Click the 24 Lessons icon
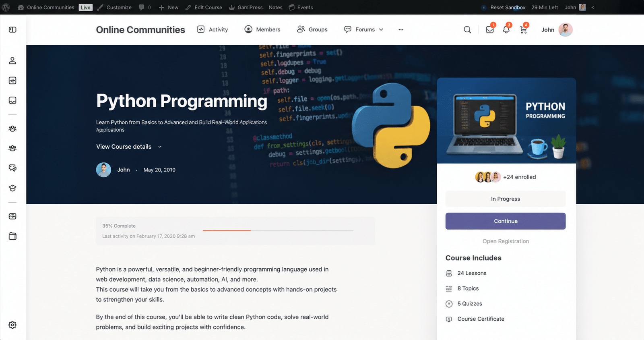This screenshot has width=644, height=340. pyautogui.click(x=449, y=273)
